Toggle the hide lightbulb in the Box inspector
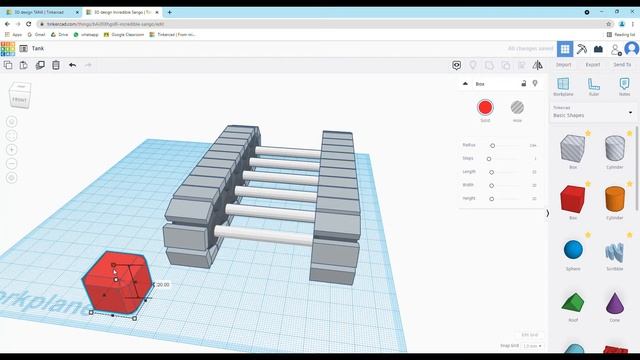 pos(535,84)
